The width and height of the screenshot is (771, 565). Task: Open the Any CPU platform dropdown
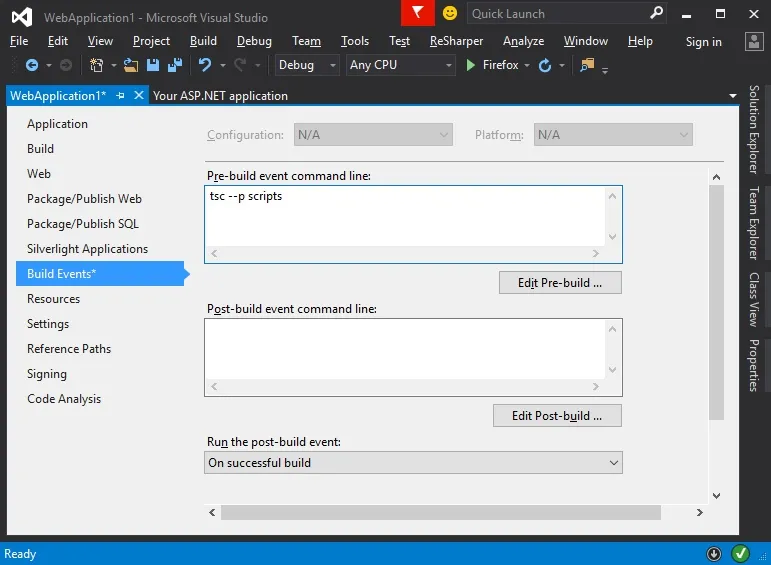(401, 65)
